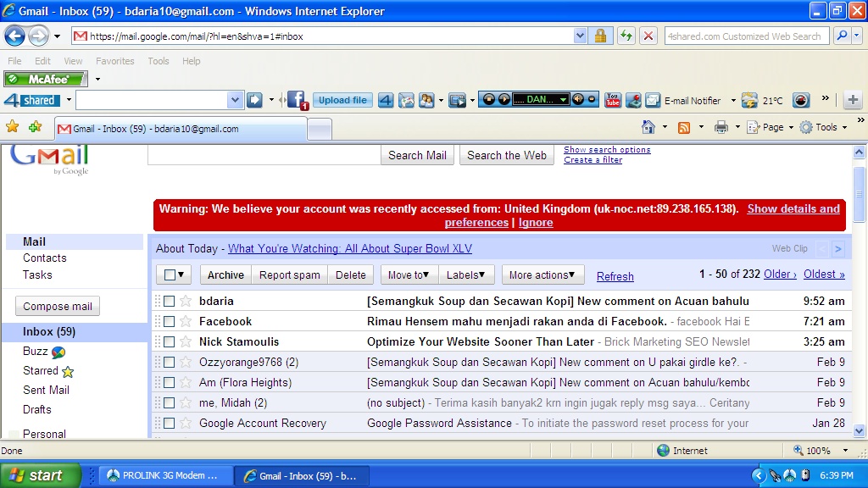
Task: Click inside the Gmail search text field
Action: (x=264, y=156)
